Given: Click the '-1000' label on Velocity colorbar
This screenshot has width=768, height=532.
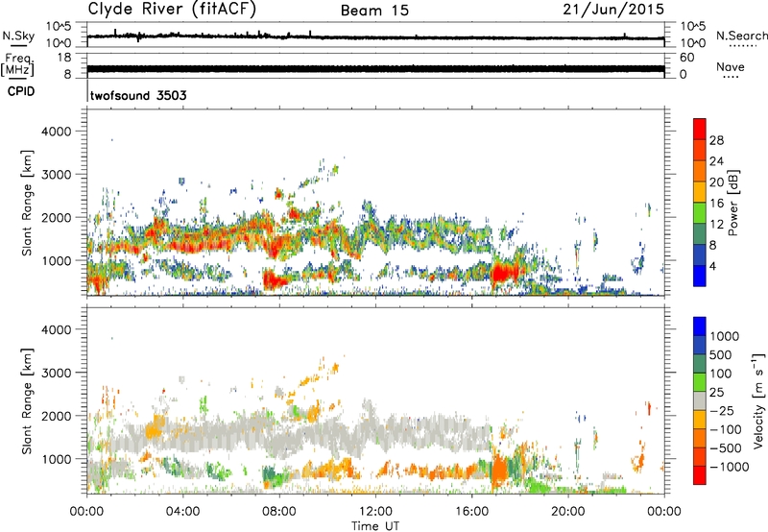Looking at the screenshot, I should pos(730,467).
